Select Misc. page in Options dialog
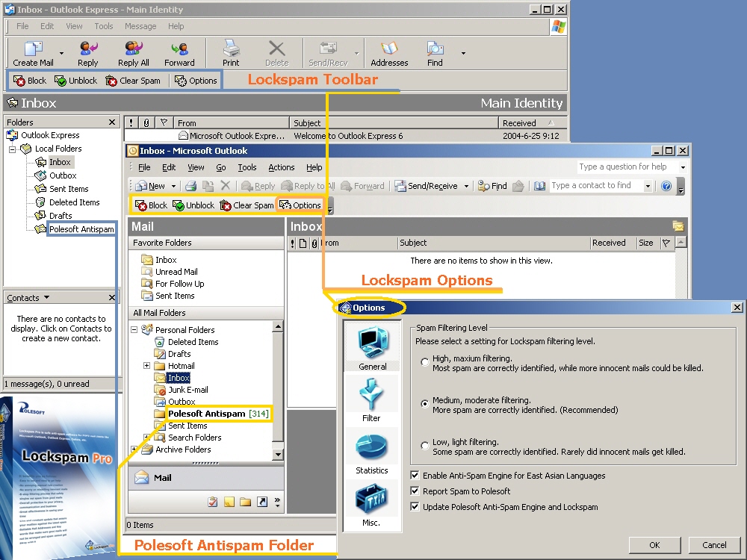Image resolution: width=747 pixels, height=560 pixels. 371,503
